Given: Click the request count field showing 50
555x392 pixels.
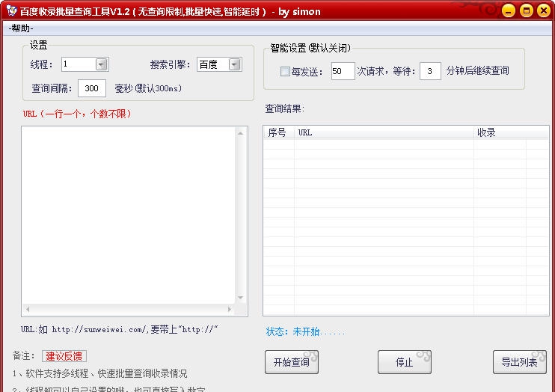Looking at the screenshot, I should coord(343,71).
